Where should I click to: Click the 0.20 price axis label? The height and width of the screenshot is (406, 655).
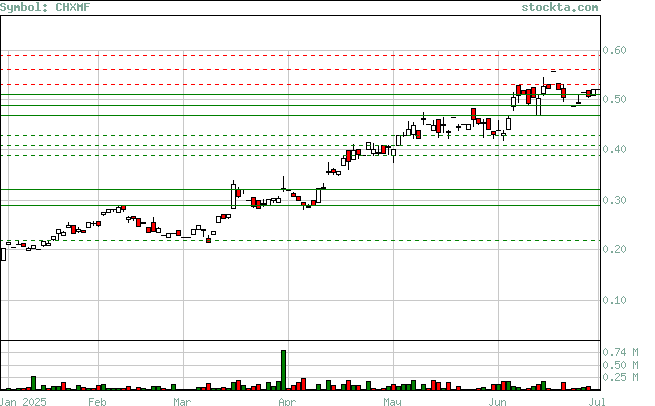coord(614,249)
